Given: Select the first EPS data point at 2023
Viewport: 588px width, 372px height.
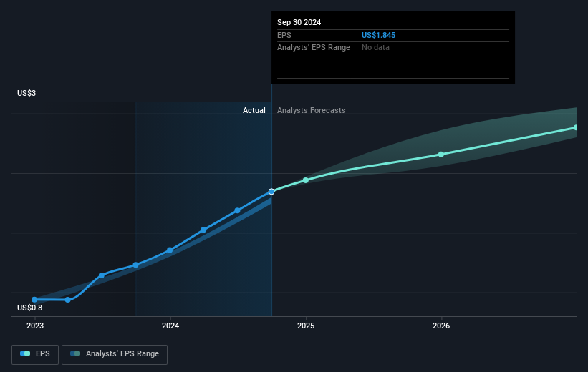Looking at the screenshot, I should tap(34, 300).
